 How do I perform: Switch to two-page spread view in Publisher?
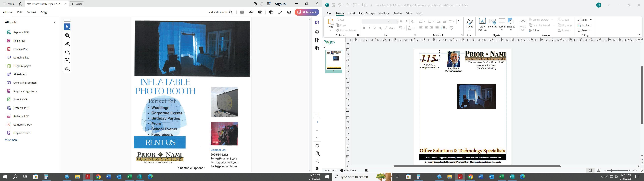599,170
